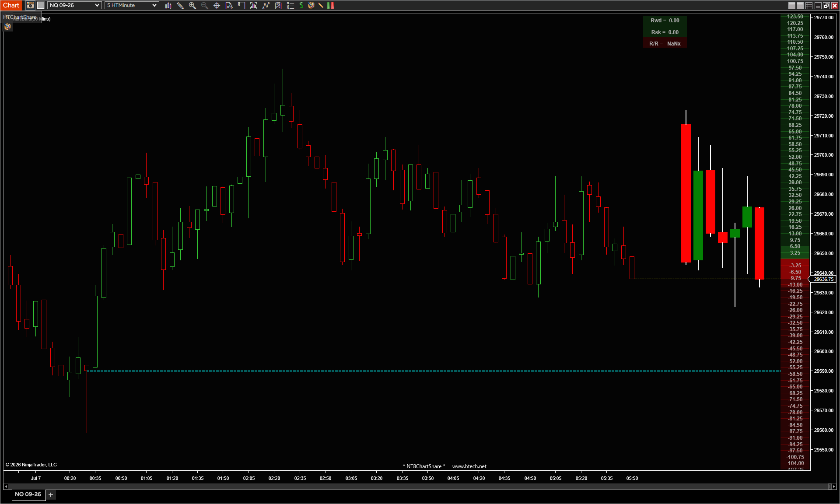Click the -58.50 value in tick ladder
Screen dimensions: 840x504
coord(795,374)
